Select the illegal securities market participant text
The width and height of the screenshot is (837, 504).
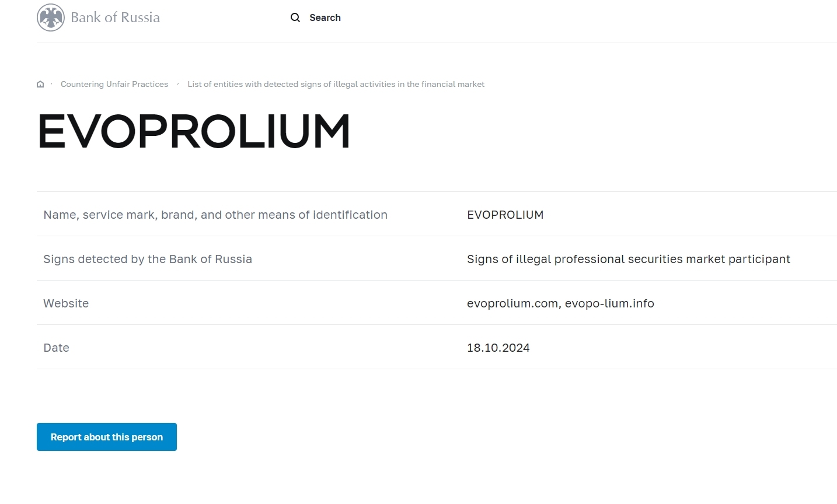coord(628,259)
